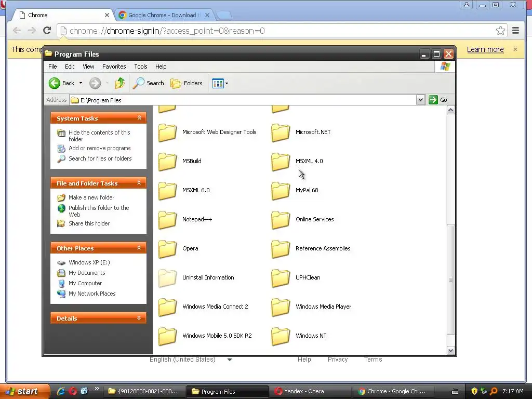Select the Microsoft.NET folder icon
The height and width of the screenshot is (399, 532).
281,132
